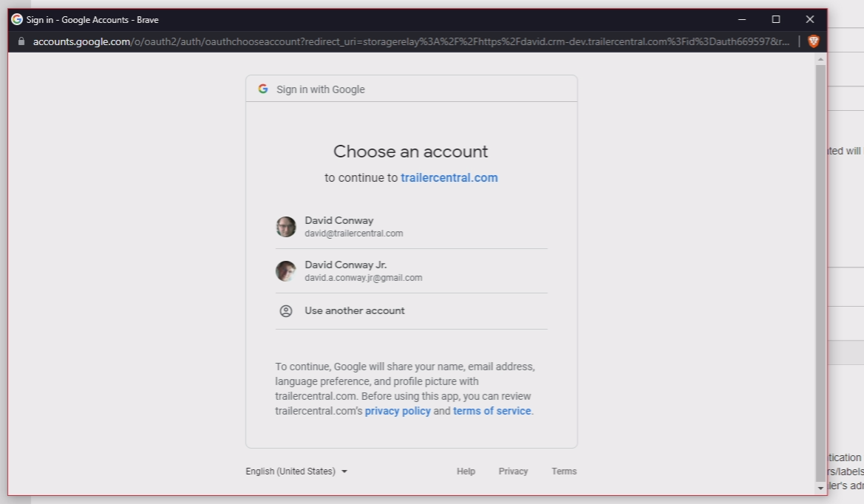This screenshot has width=864, height=504.
Task: Open the trailercentral.com link in the heading
Action: (449, 177)
